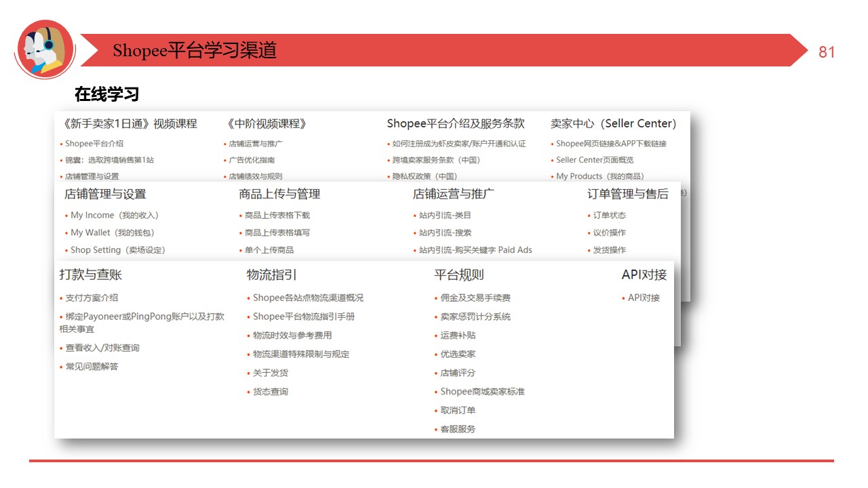Screen dimensions: 868x488
Task: Click the large API对接 section heading
Action: coord(644,274)
